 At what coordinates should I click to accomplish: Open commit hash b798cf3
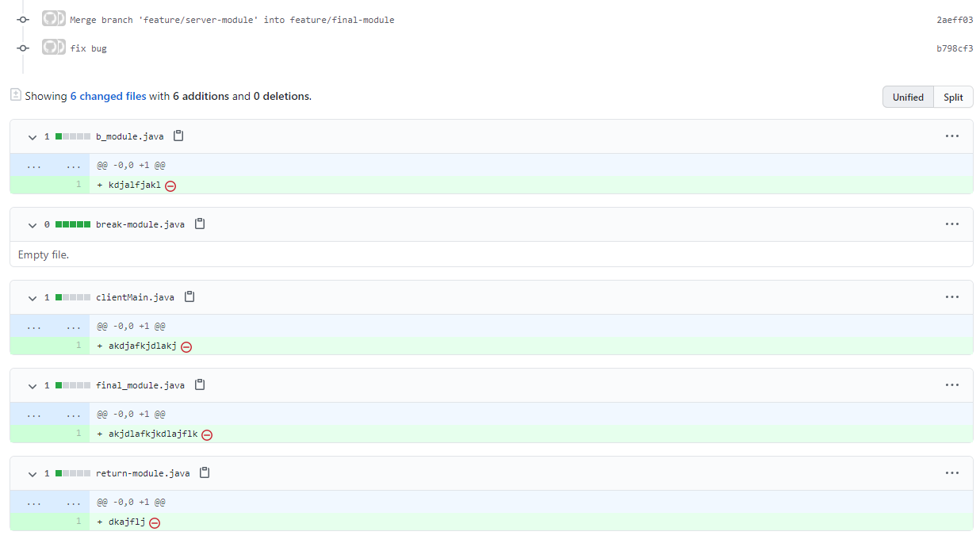pos(955,48)
